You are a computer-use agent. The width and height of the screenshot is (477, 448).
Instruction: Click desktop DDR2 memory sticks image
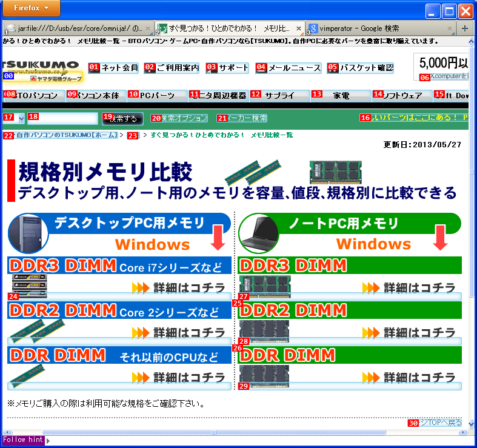37,330
